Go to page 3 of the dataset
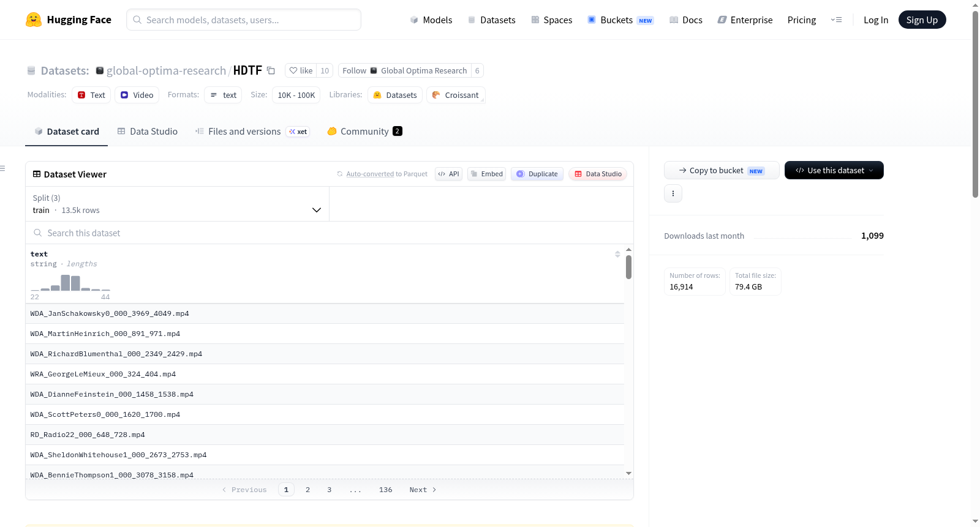Image resolution: width=980 pixels, height=527 pixels. pos(330,490)
